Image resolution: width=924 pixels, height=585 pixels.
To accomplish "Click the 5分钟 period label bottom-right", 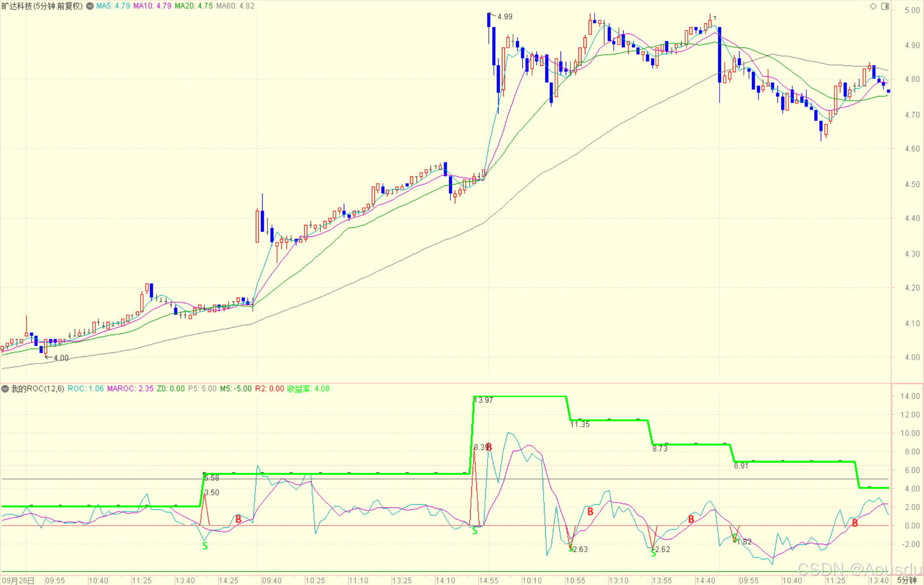I will point(907,580).
